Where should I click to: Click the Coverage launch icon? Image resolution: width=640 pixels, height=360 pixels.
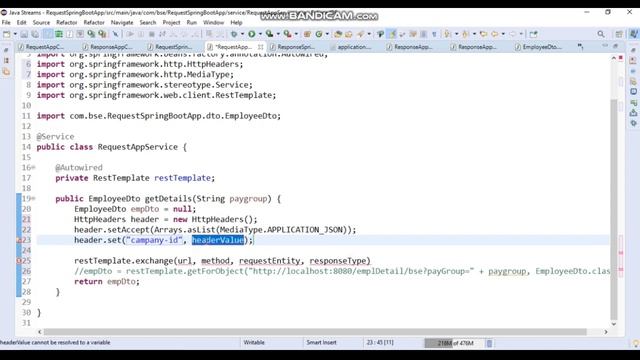(269, 34)
